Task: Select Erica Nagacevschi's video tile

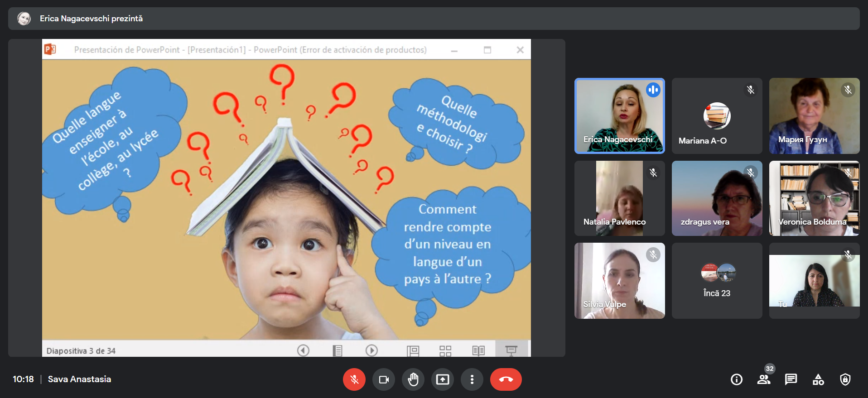Action: [619, 116]
